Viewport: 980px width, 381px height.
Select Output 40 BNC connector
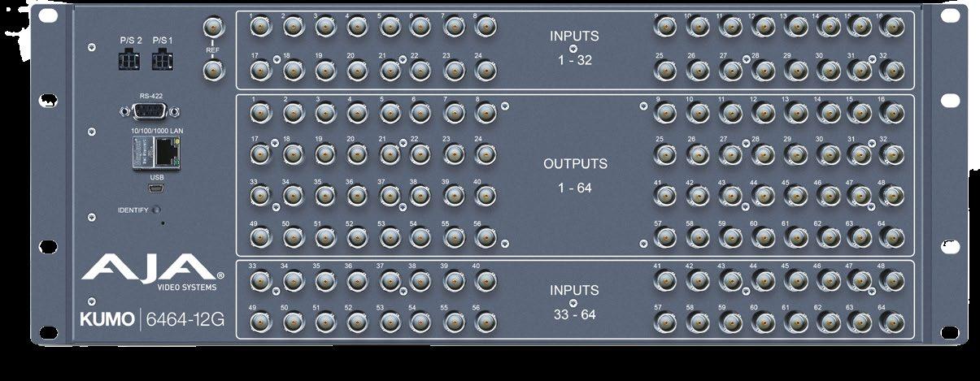click(486, 195)
